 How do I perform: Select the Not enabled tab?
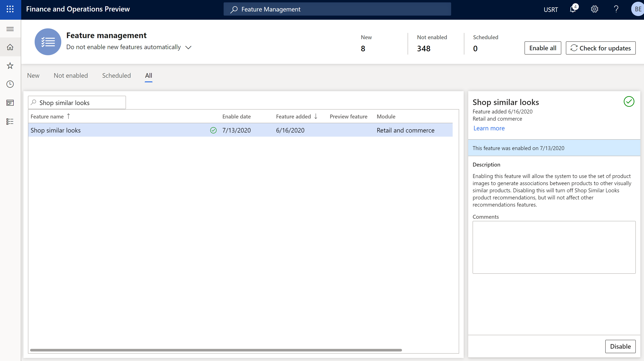pos(71,75)
